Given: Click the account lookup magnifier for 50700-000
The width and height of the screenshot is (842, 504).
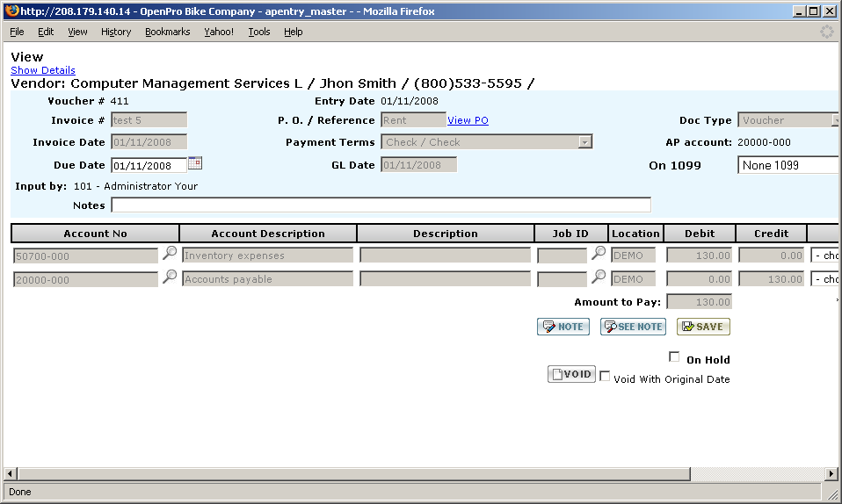Looking at the screenshot, I should 170,254.
